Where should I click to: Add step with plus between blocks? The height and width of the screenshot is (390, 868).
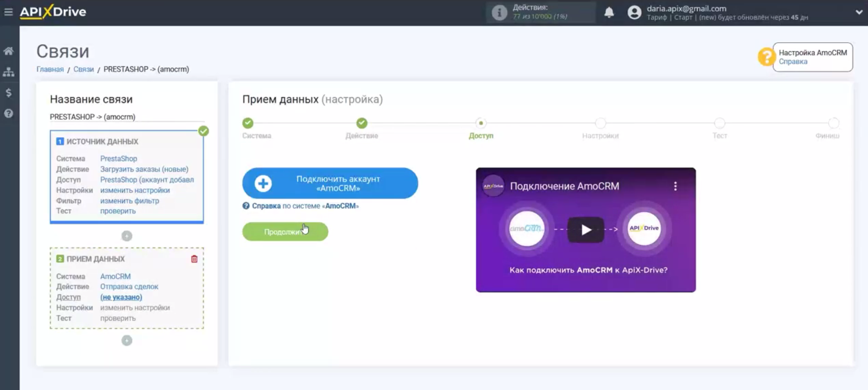(x=127, y=236)
